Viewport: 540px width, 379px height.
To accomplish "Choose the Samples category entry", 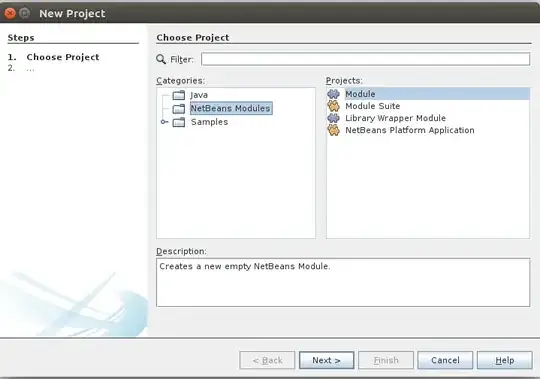I will coord(209,122).
